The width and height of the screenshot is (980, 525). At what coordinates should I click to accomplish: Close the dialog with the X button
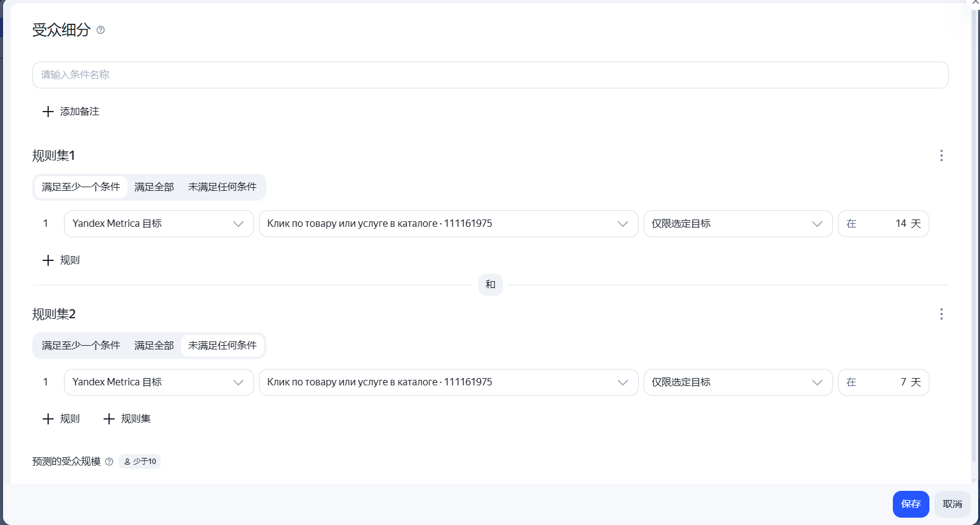click(x=975, y=3)
